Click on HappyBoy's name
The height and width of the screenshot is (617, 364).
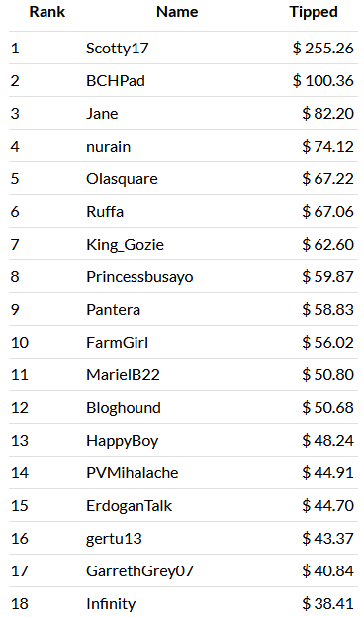pos(123,441)
